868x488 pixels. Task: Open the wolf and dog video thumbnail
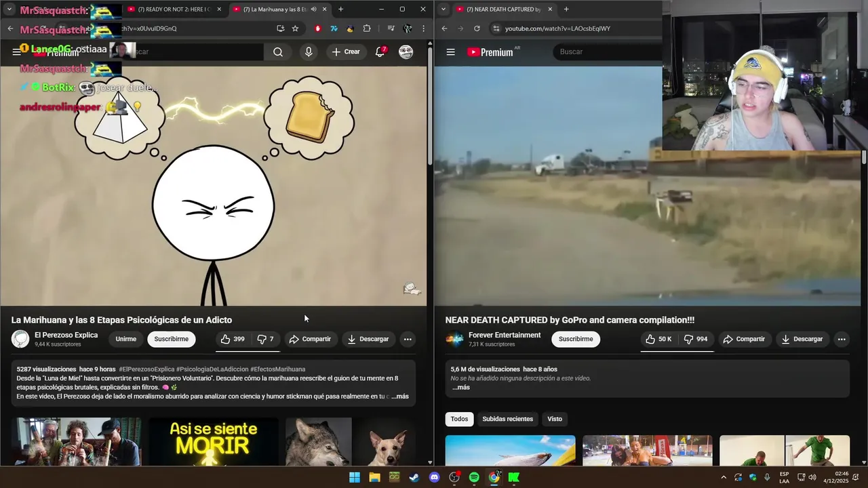pos(351,441)
